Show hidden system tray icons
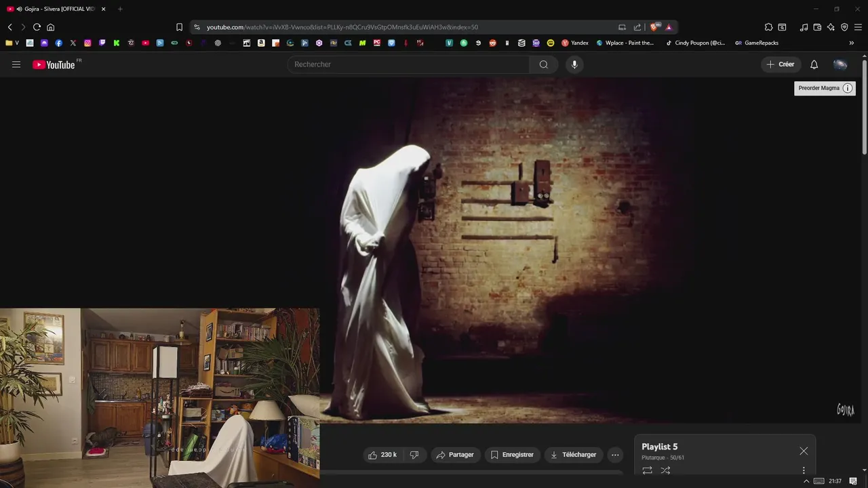 coord(806,481)
